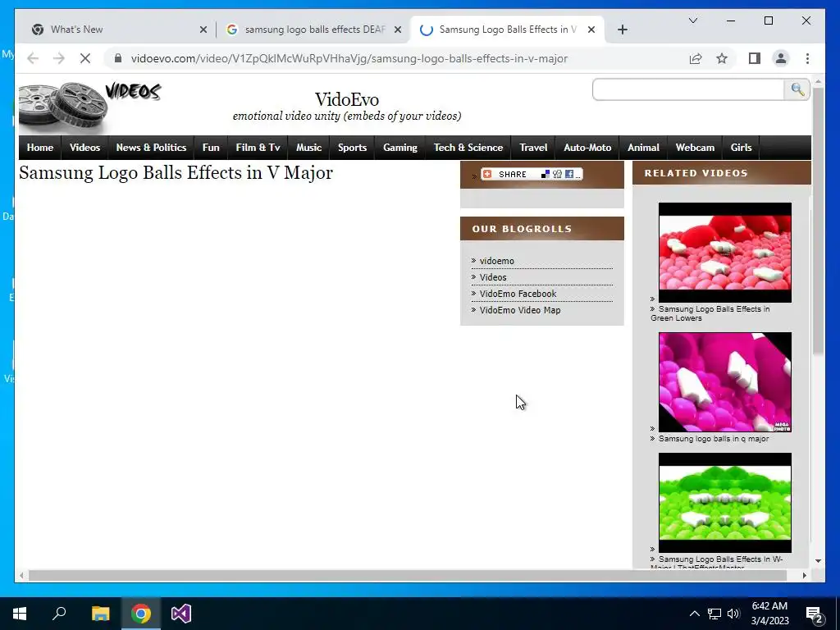The image size is (840, 630).
Task: Browse the Sports category
Action: coord(352,148)
